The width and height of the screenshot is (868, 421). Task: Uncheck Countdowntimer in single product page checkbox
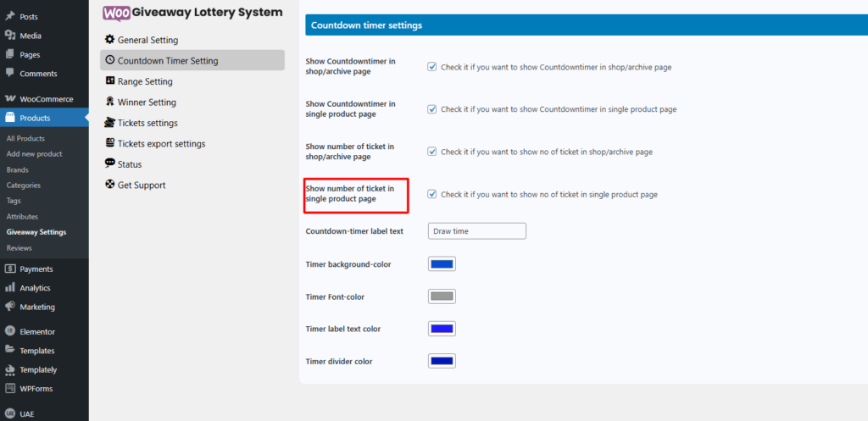tap(432, 109)
